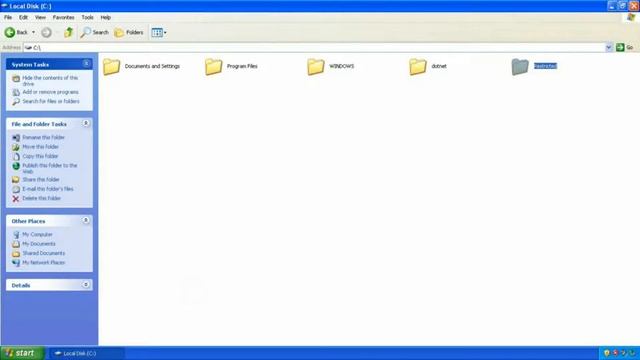The width and height of the screenshot is (640, 360).
Task: Open the Back history dropdown arrow
Action: coord(33,32)
